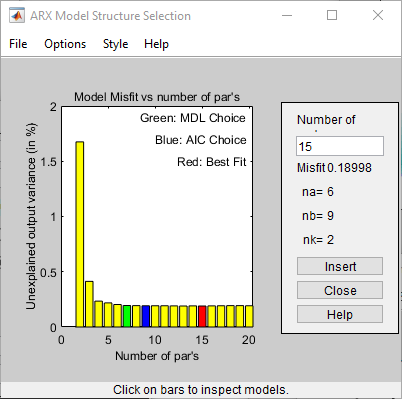The image size is (402, 399).
Task: Open the Style menu
Action: click(x=115, y=44)
